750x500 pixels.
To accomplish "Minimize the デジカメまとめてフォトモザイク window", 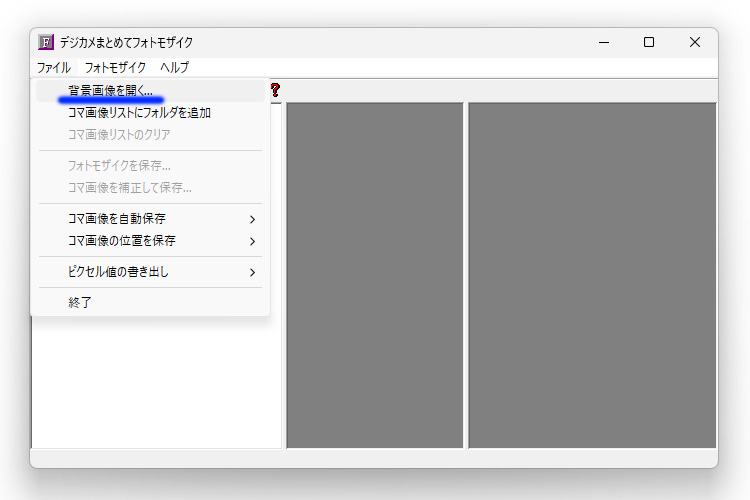I will (603, 42).
